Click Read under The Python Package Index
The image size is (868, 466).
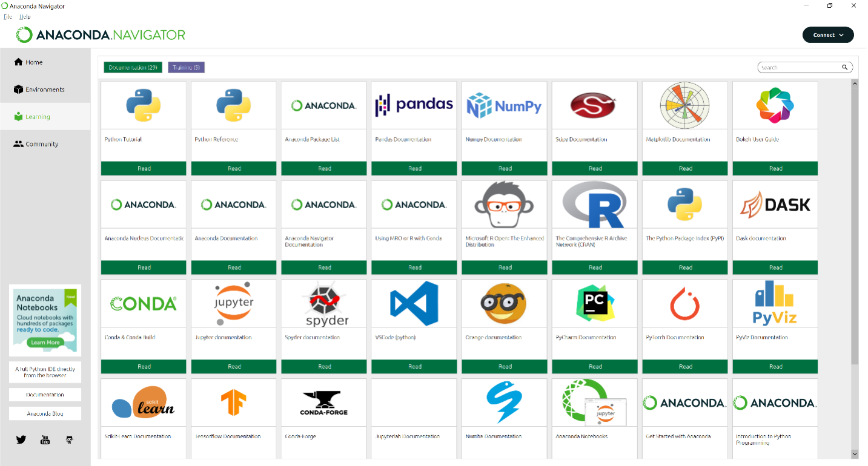click(685, 267)
